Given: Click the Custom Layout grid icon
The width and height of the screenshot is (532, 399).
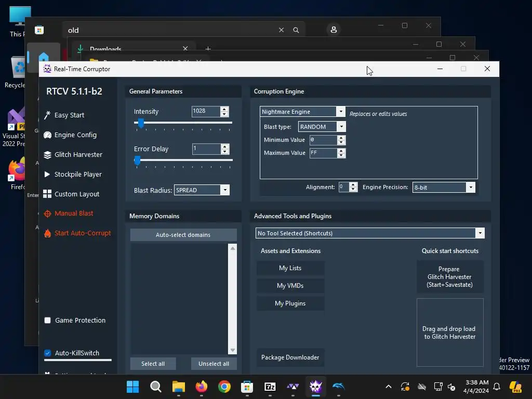Looking at the screenshot, I should (47, 194).
